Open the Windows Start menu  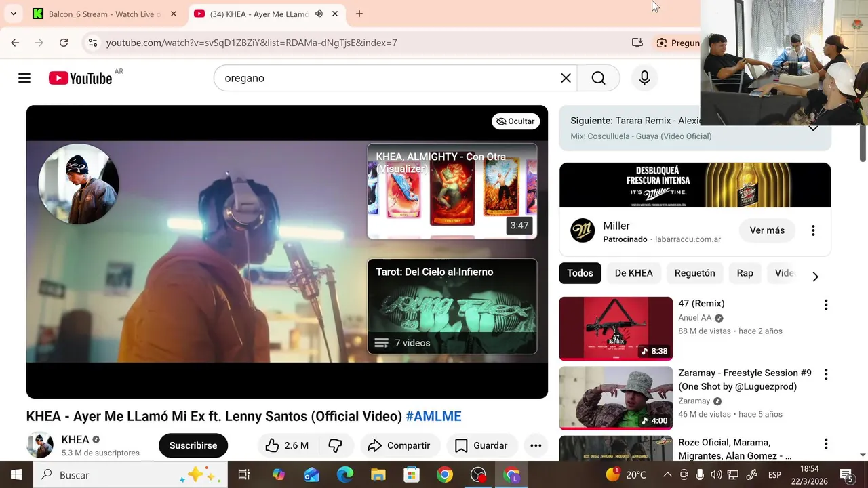[x=16, y=475]
